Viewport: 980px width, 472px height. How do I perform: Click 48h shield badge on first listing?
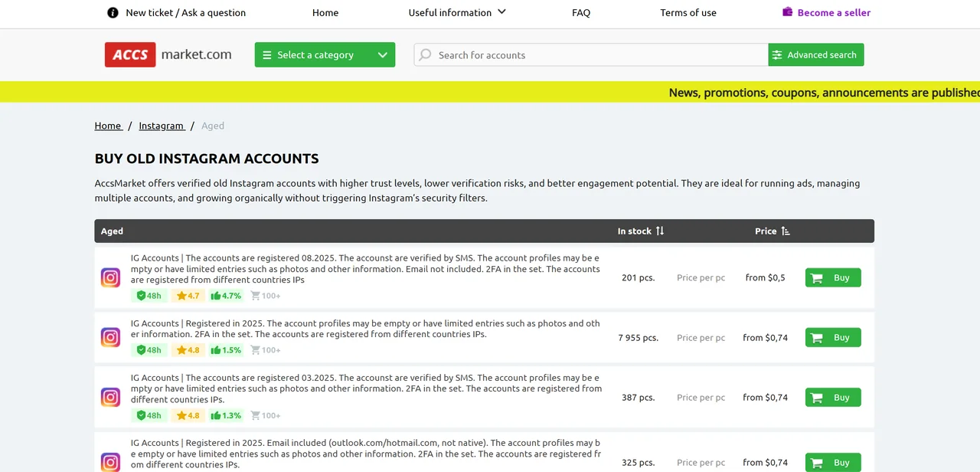coord(149,296)
